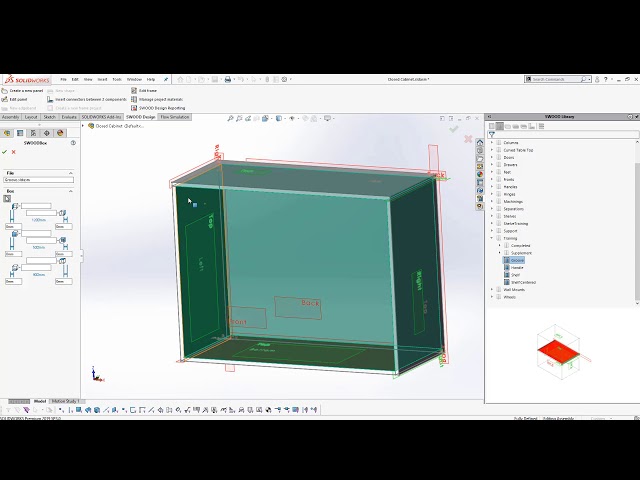Open the Help menu

click(x=151, y=80)
